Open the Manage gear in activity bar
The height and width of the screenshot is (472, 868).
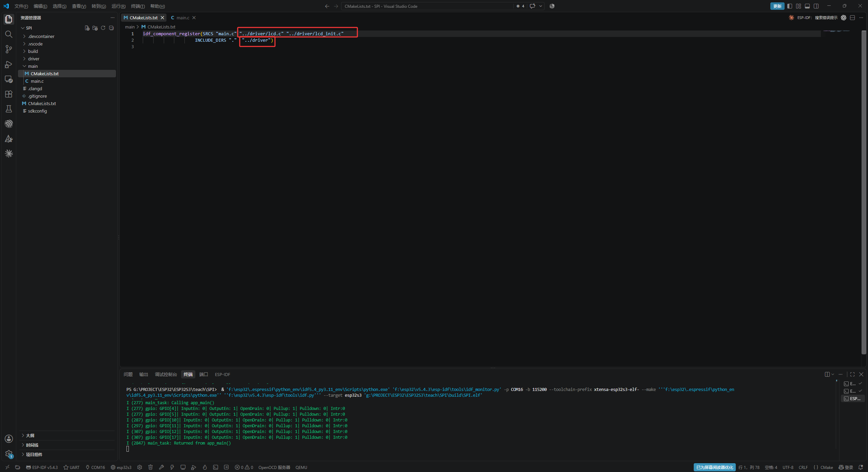pos(9,454)
